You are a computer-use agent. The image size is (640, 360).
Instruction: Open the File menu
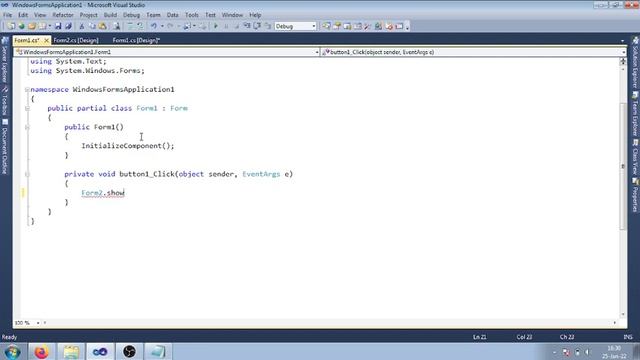click(x=7, y=15)
